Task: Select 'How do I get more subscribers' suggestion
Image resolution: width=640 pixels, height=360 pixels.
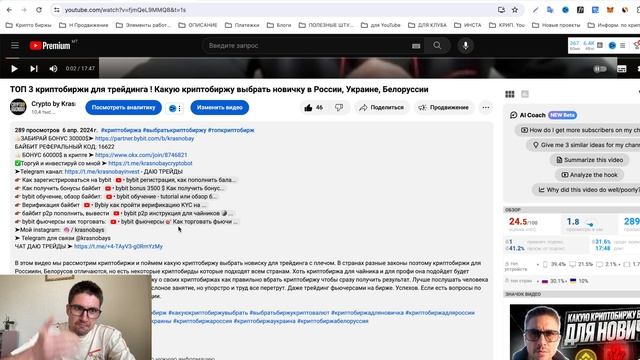Action: [578, 130]
